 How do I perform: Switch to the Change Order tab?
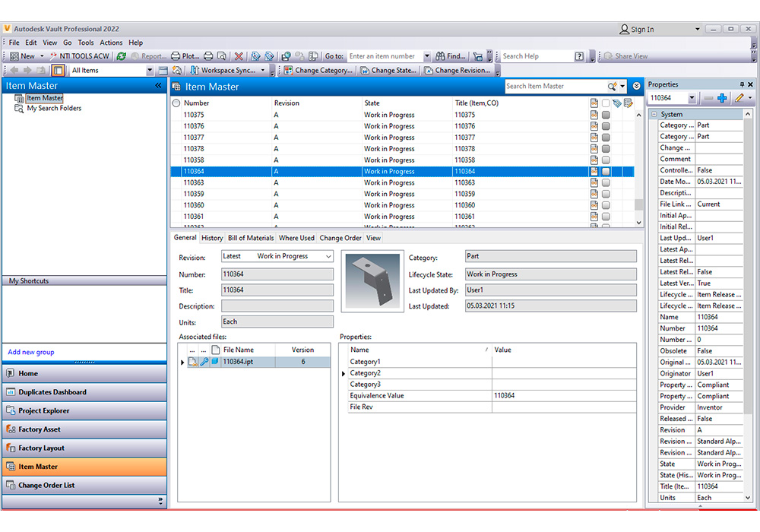click(x=340, y=238)
